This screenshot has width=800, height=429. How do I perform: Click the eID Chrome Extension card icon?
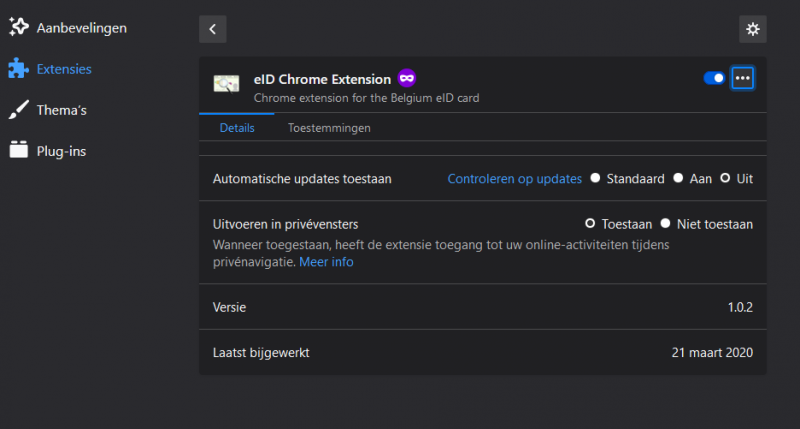[x=226, y=83]
